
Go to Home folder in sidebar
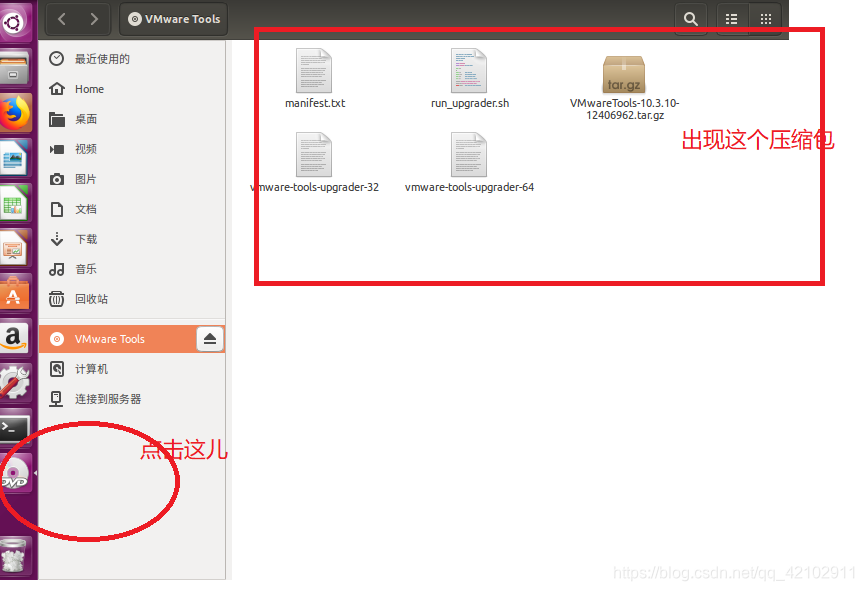[x=132, y=89]
